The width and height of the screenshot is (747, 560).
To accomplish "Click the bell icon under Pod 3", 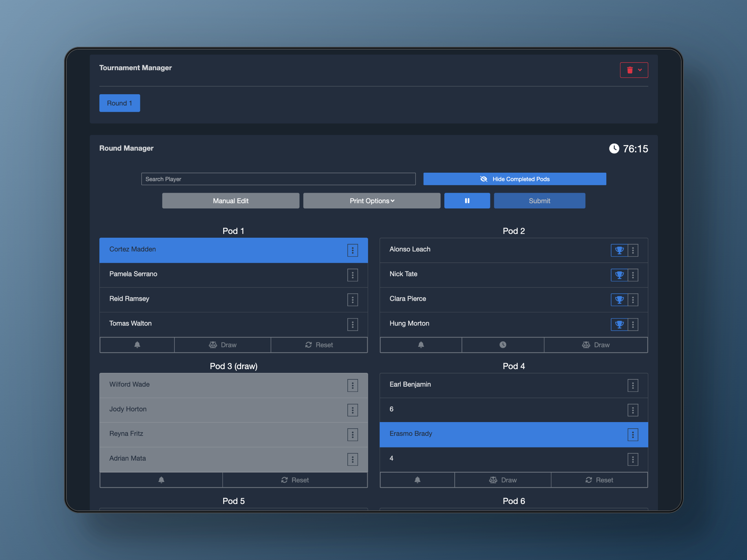I will point(161,480).
